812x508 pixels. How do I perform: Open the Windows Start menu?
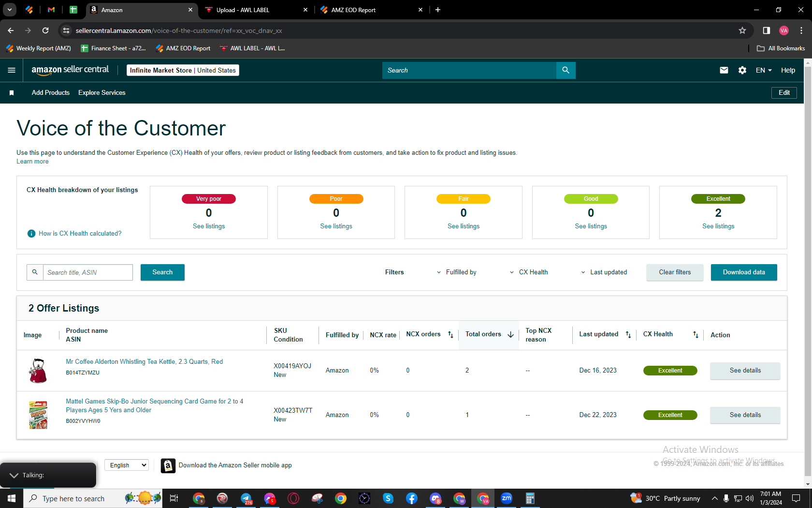tap(12, 498)
